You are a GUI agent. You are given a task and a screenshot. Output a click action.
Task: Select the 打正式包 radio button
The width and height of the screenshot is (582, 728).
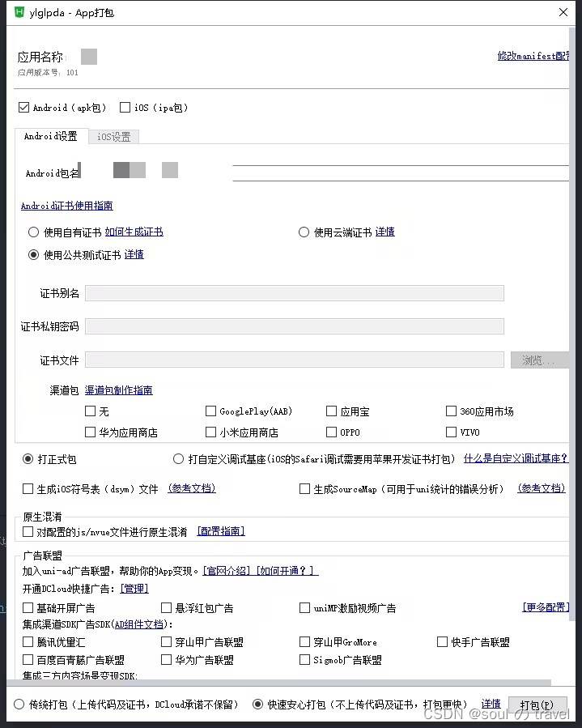(x=28, y=459)
